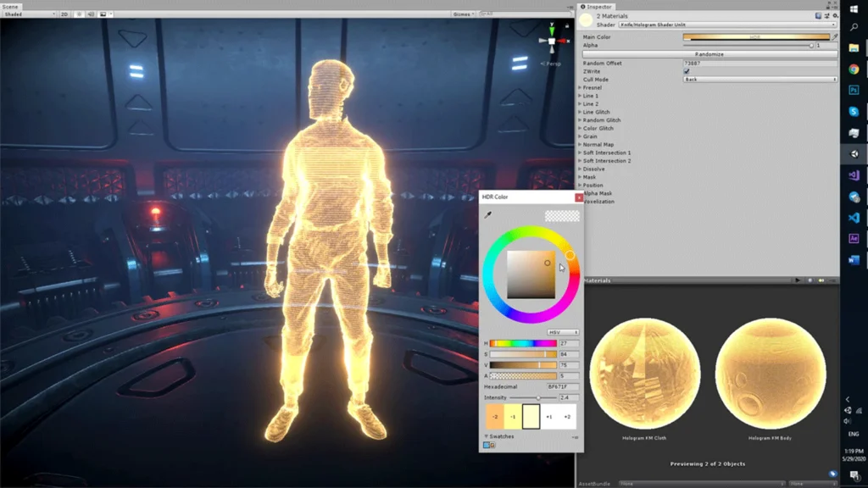
Task: Expand the Normal Map section
Action: point(597,144)
